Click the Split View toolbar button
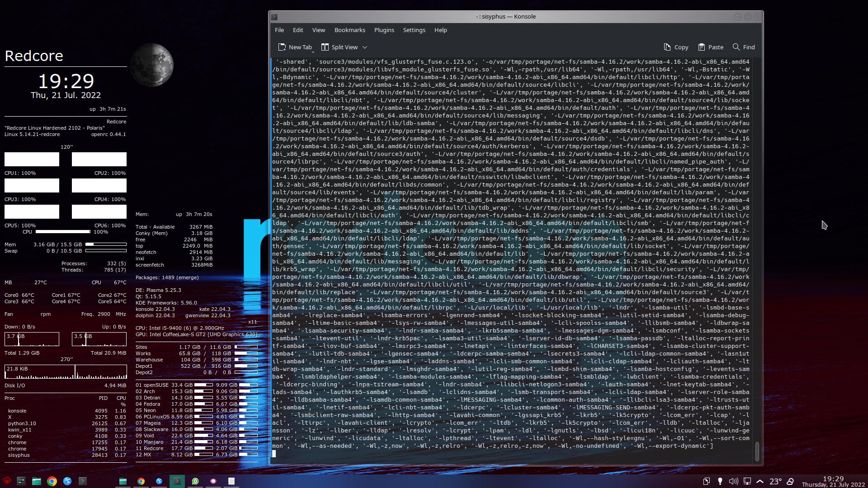Screen dimensions: 868x488 click(x=340, y=47)
